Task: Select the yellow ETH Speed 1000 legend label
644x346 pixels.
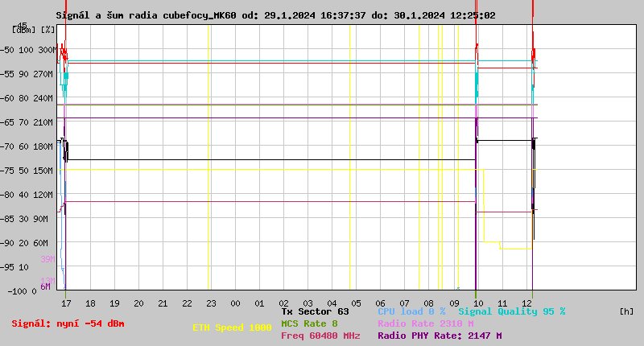Action: point(232,327)
